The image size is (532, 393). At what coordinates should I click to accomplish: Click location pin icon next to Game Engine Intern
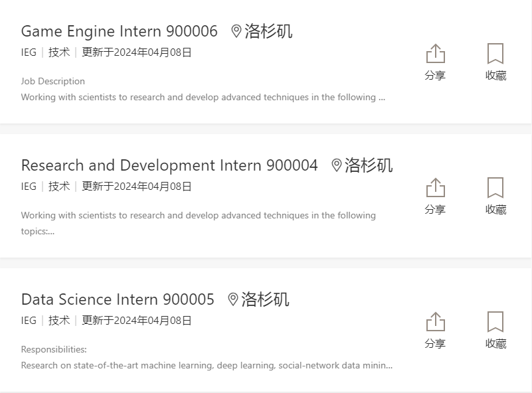click(x=236, y=32)
